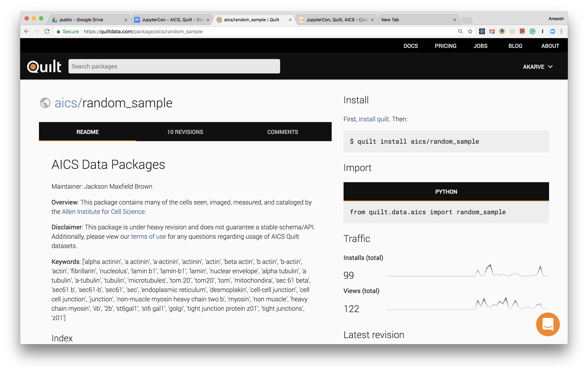Click the "Latest revision" heading
The height and width of the screenshot is (373, 588).
point(374,335)
